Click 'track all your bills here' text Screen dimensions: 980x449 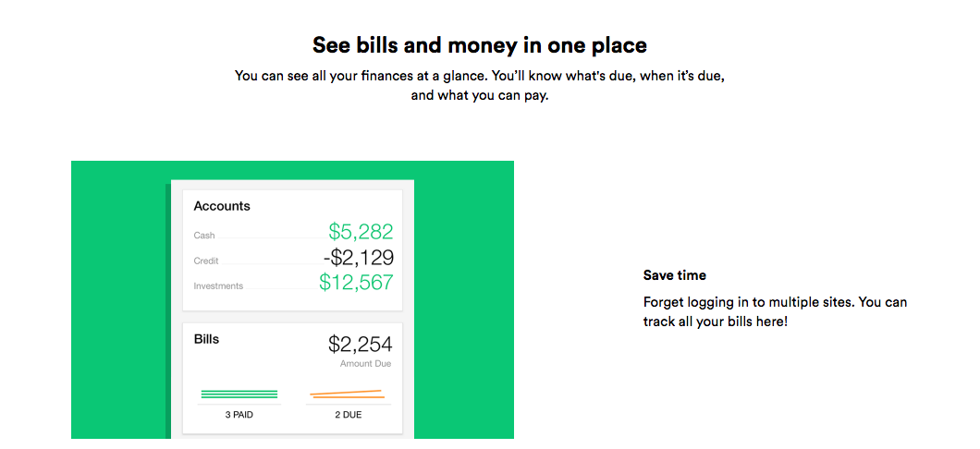[716, 322]
